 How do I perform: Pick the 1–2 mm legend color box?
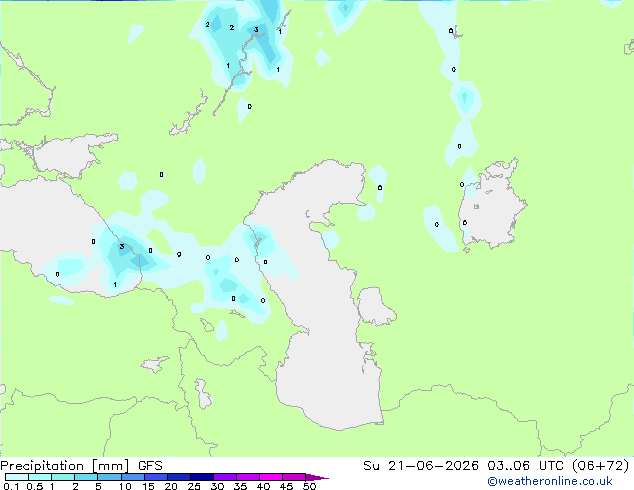[63, 477]
